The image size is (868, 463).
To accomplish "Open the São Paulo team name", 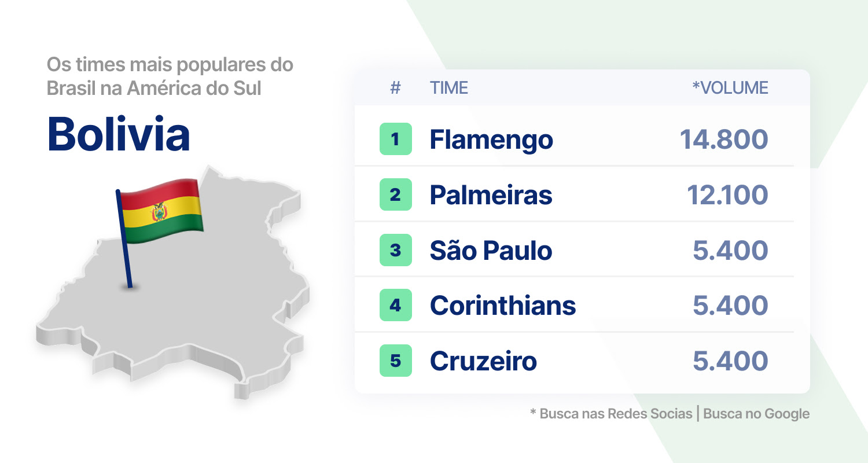I will coord(491,250).
